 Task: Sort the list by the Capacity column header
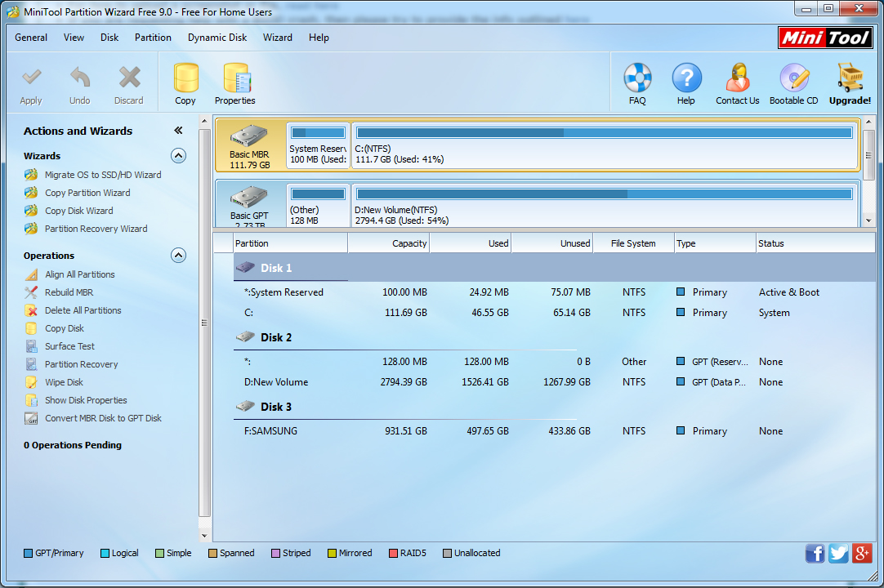coord(388,243)
